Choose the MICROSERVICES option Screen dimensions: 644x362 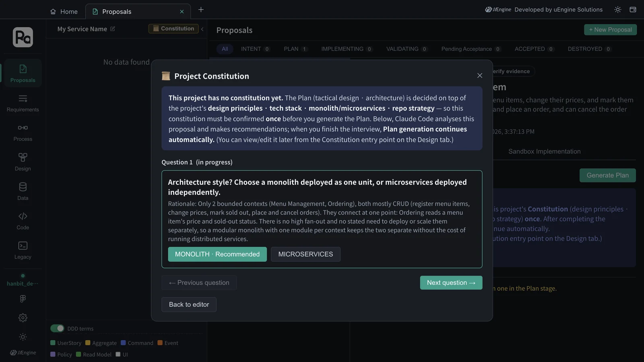coord(305,254)
